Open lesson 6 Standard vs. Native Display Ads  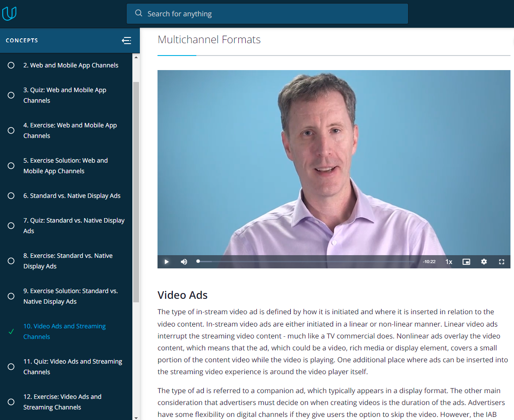click(x=72, y=196)
